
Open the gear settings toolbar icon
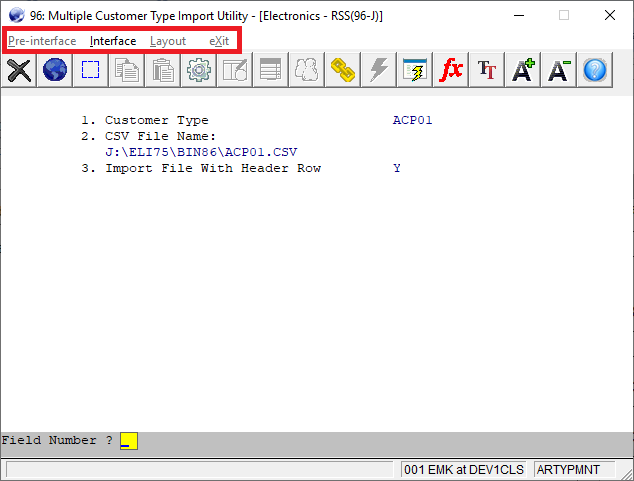pos(199,70)
